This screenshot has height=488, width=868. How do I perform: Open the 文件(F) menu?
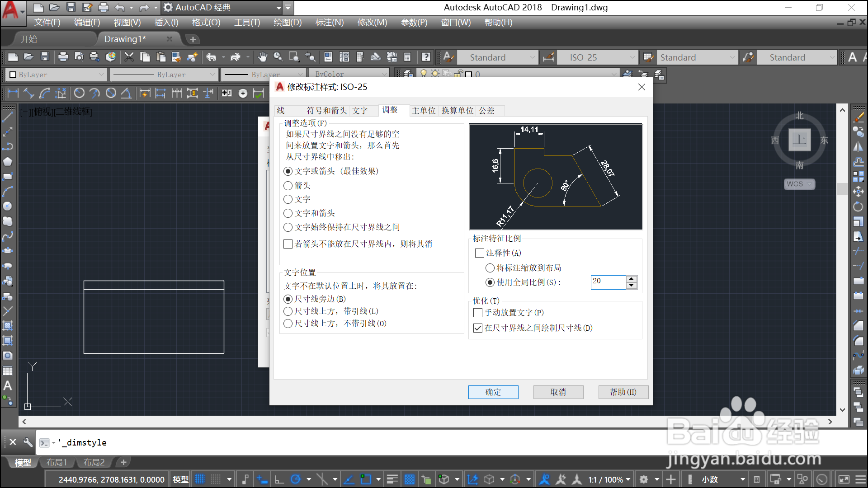click(47, 22)
